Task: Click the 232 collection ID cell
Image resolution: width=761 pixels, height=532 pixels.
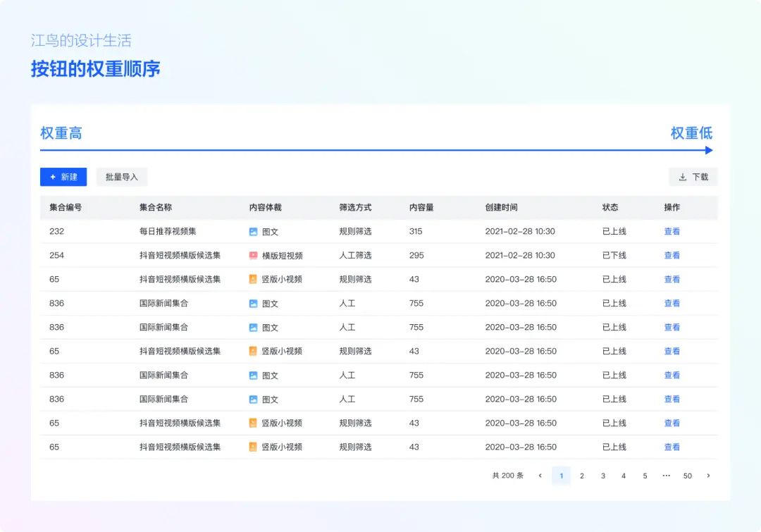Action: (56, 232)
